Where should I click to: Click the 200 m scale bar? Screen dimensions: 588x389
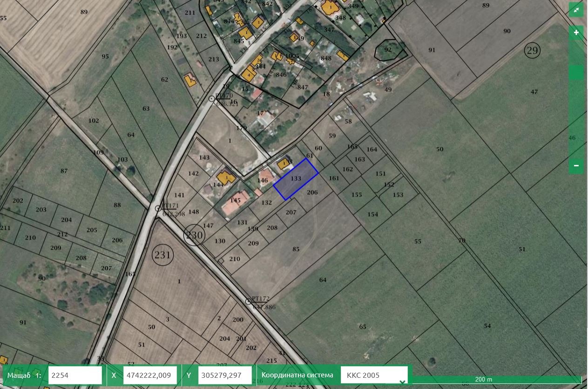(484, 380)
